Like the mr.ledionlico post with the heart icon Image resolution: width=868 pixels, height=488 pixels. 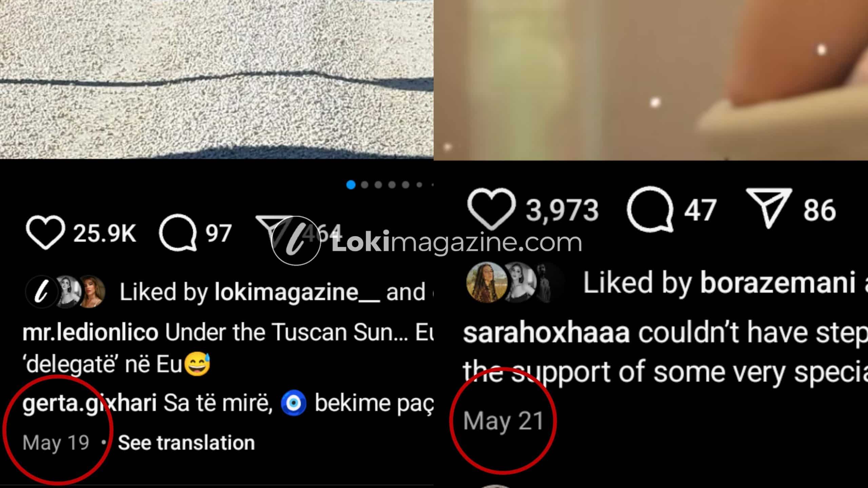point(45,233)
